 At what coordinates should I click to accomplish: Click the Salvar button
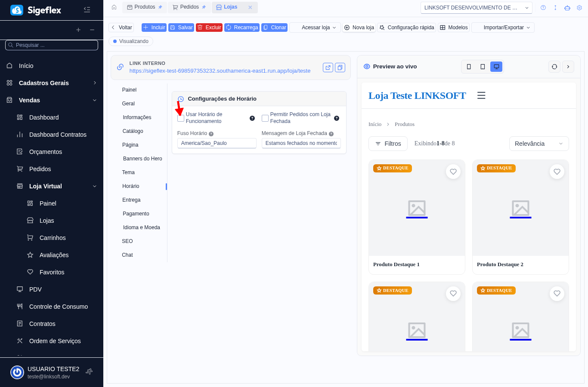[x=181, y=28]
